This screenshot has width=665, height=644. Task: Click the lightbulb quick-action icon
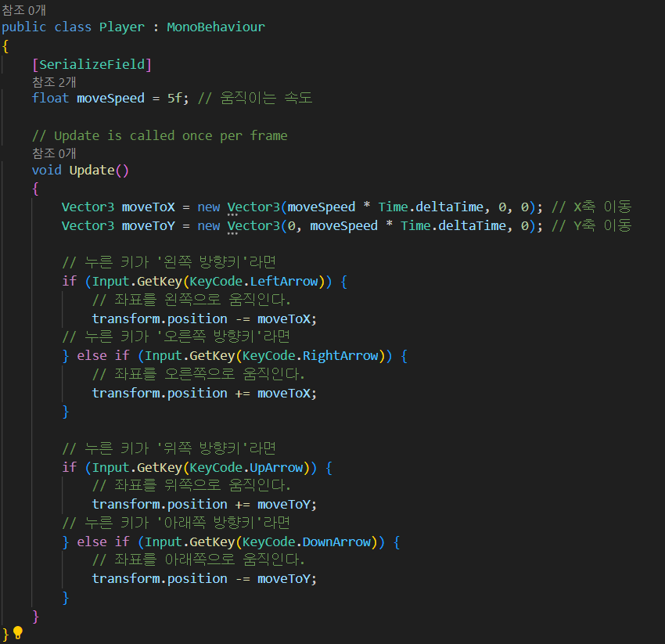18,632
